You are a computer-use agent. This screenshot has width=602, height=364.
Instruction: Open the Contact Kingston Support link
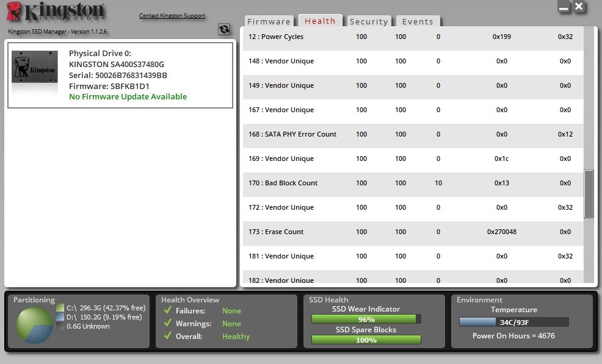point(172,16)
